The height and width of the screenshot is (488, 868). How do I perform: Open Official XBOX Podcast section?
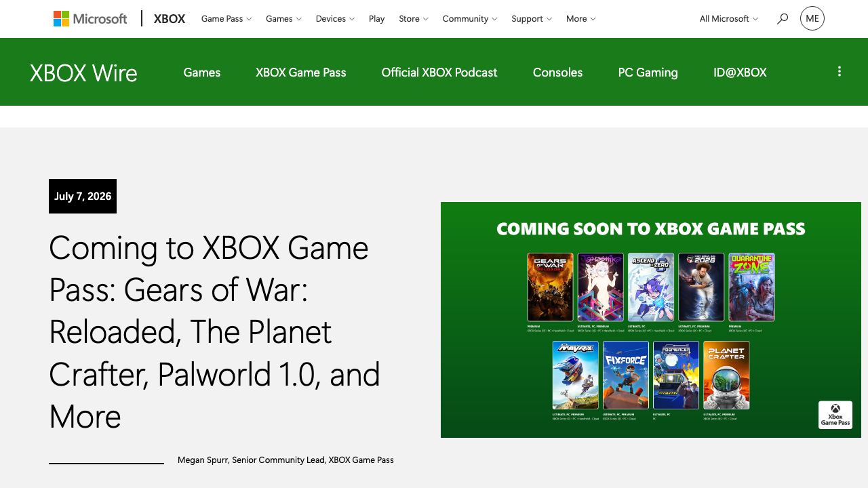pyautogui.click(x=439, y=73)
